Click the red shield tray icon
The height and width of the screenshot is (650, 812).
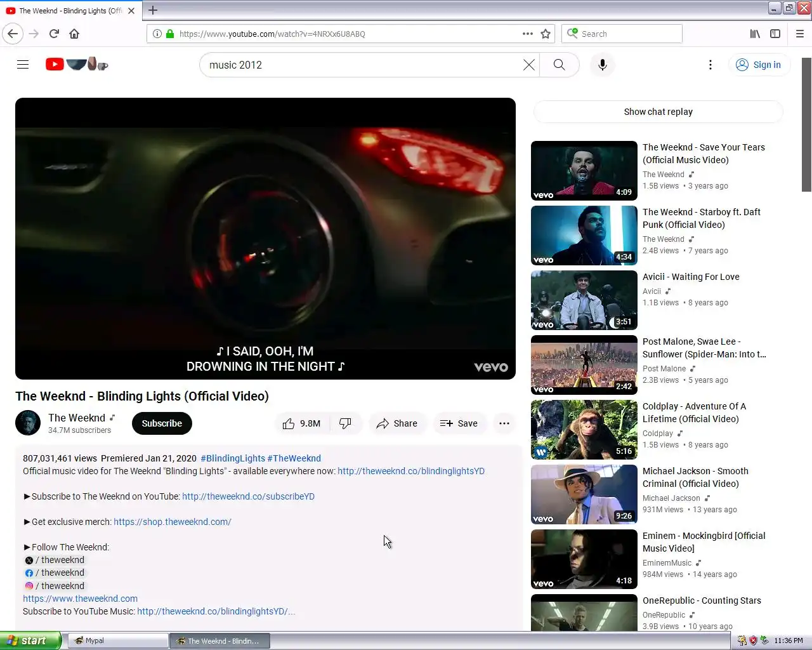[753, 640]
